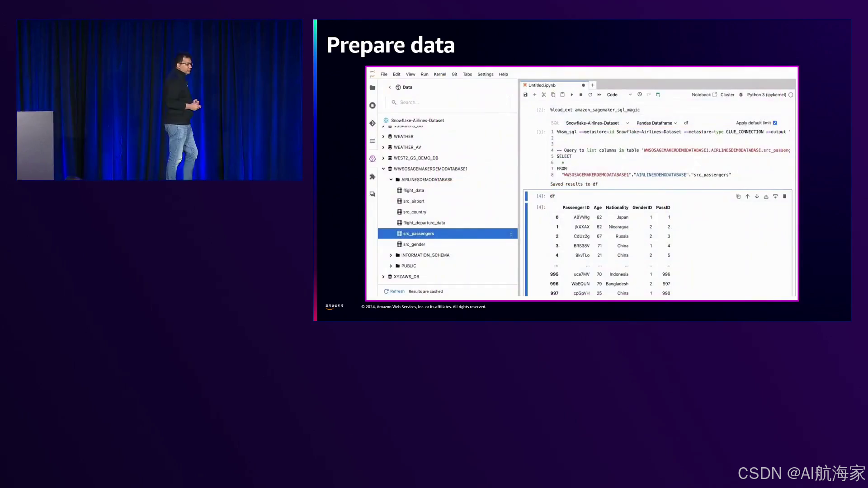Image resolution: width=868 pixels, height=488 pixels.
Task: Open the extensions puzzle icon in sidebar
Action: [x=372, y=177]
